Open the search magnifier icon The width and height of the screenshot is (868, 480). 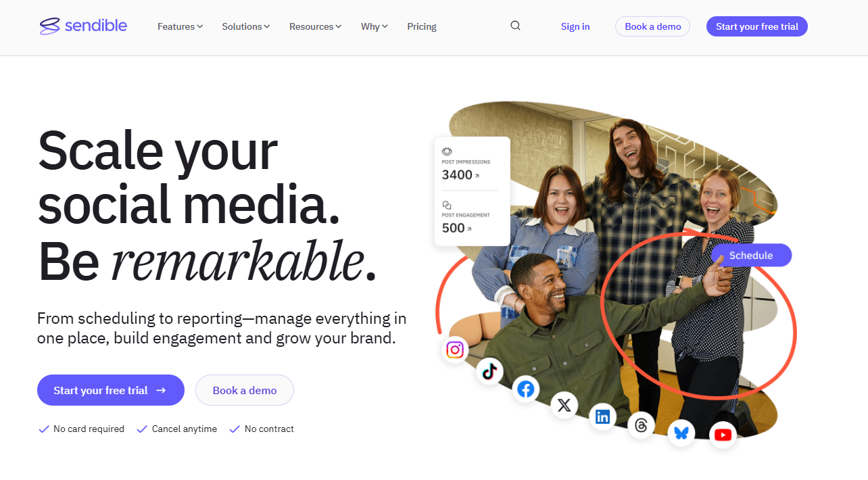click(515, 26)
